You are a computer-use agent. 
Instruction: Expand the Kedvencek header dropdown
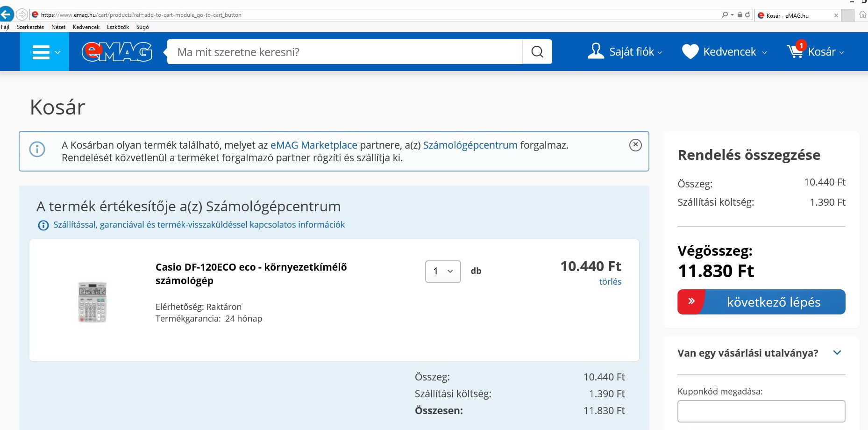click(x=764, y=53)
